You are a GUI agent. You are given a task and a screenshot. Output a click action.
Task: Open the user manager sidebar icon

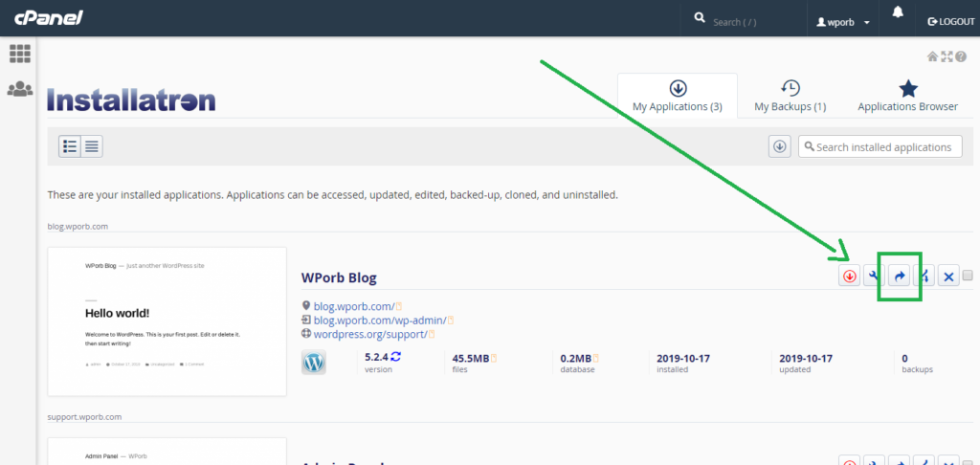20,89
